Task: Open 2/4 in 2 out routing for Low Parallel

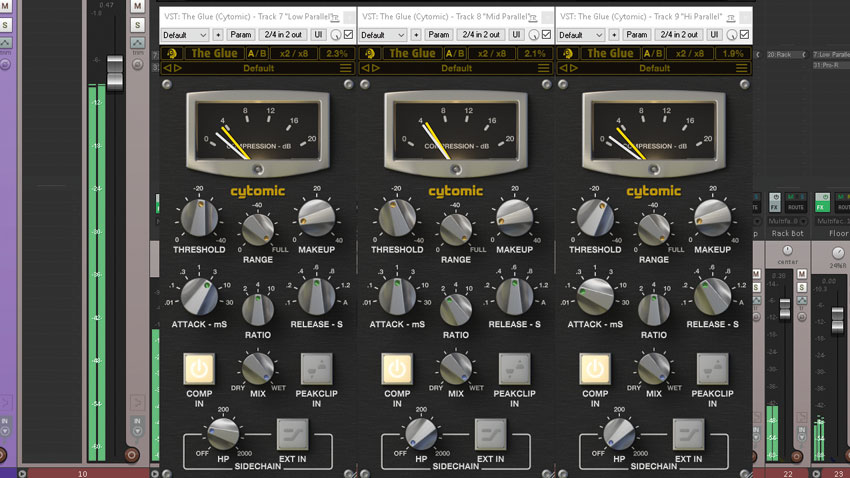Action: [282, 35]
